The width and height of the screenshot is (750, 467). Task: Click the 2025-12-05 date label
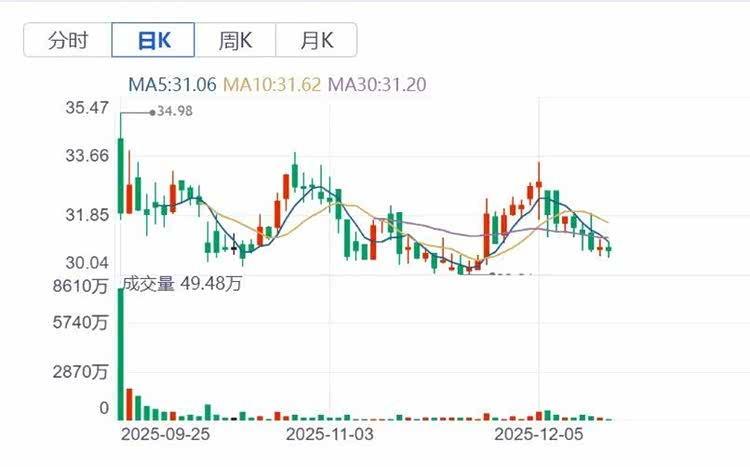point(539,434)
